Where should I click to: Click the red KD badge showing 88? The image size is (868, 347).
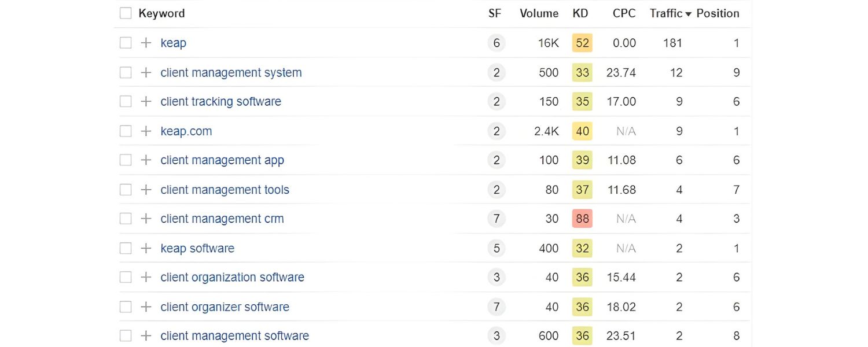pyautogui.click(x=582, y=218)
